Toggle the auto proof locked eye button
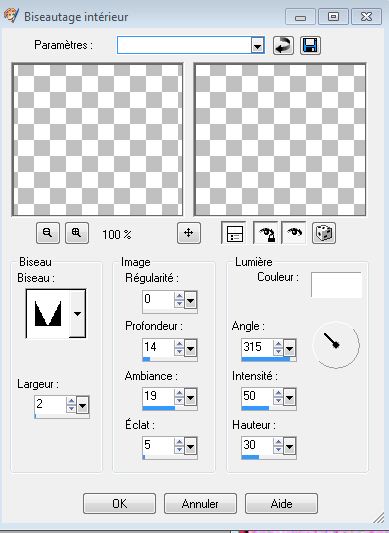This screenshot has height=533, width=389. [x=266, y=233]
